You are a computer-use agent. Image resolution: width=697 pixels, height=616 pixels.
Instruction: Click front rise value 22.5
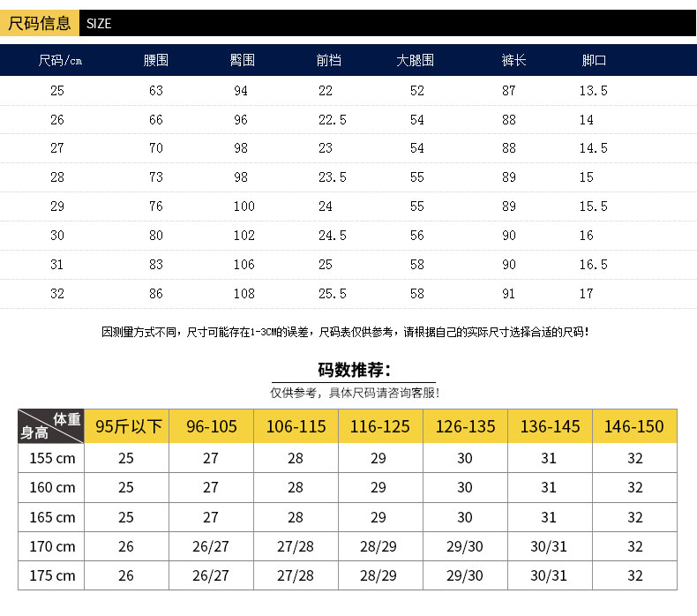pos(333,120)
